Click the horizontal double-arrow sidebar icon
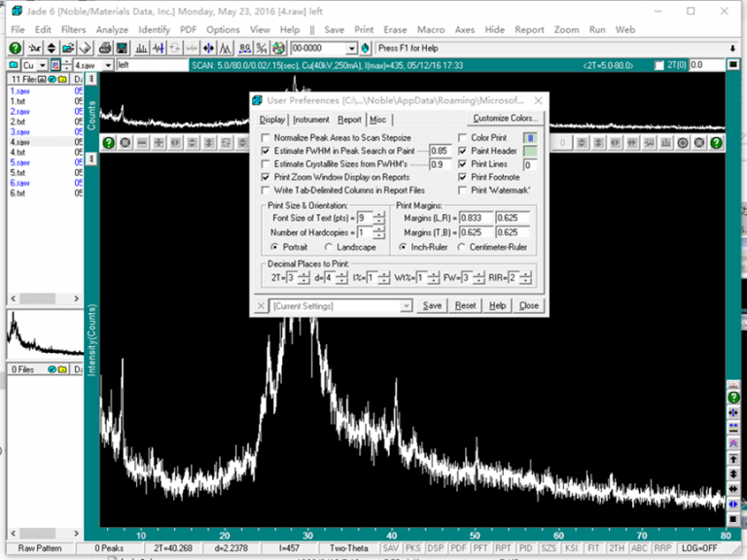The width and height of the screenshot is (747, 560). tap(733, 489)
